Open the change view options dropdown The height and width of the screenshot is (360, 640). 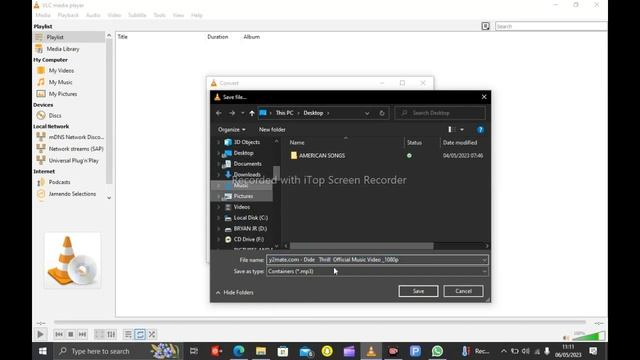coord(462,129)
